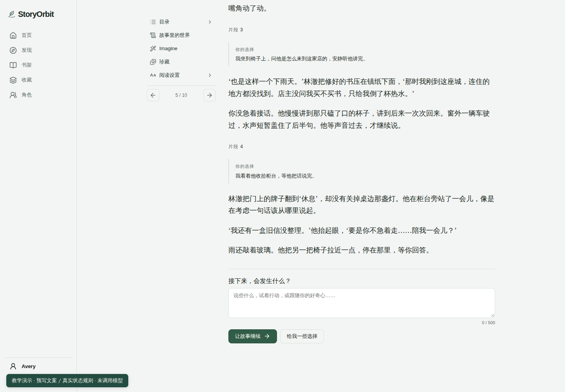Click the 教学演示 notice banner
This screenshot has height=392, width=565.
[x=67, y=381]
